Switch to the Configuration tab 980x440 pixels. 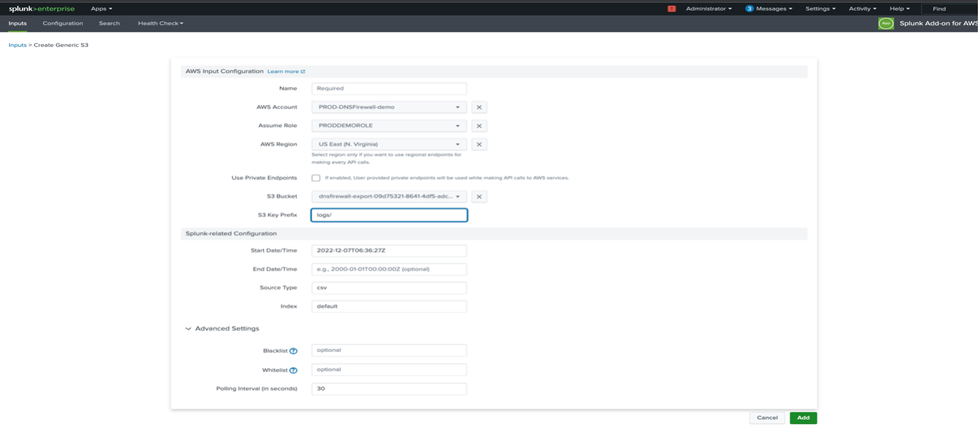click(63, 23)
